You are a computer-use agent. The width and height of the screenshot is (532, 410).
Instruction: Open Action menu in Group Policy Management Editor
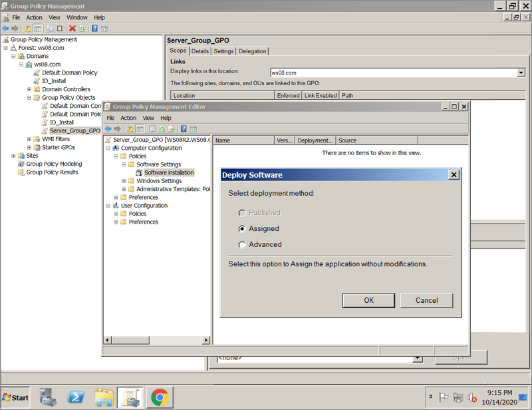click(128, 118)
